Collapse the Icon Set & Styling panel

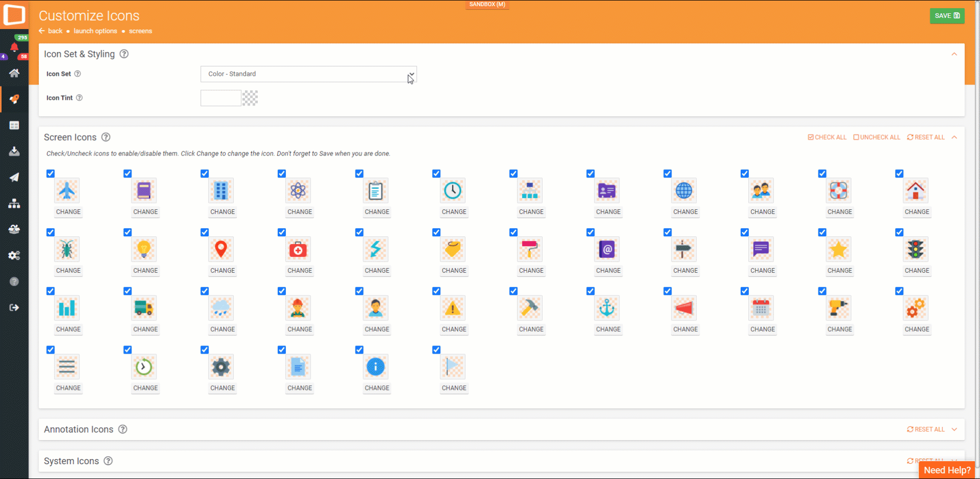tap(954, 54)
